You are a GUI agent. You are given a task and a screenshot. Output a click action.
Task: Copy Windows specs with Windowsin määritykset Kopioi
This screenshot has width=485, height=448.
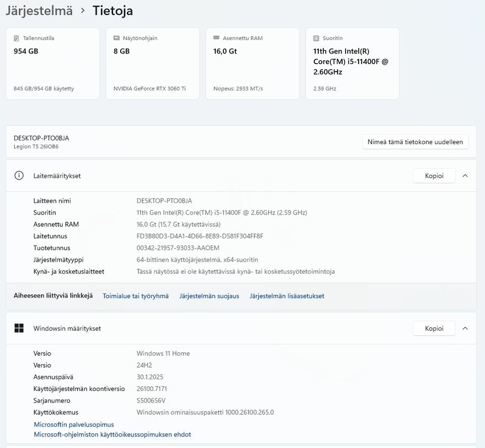coord(434,328)
